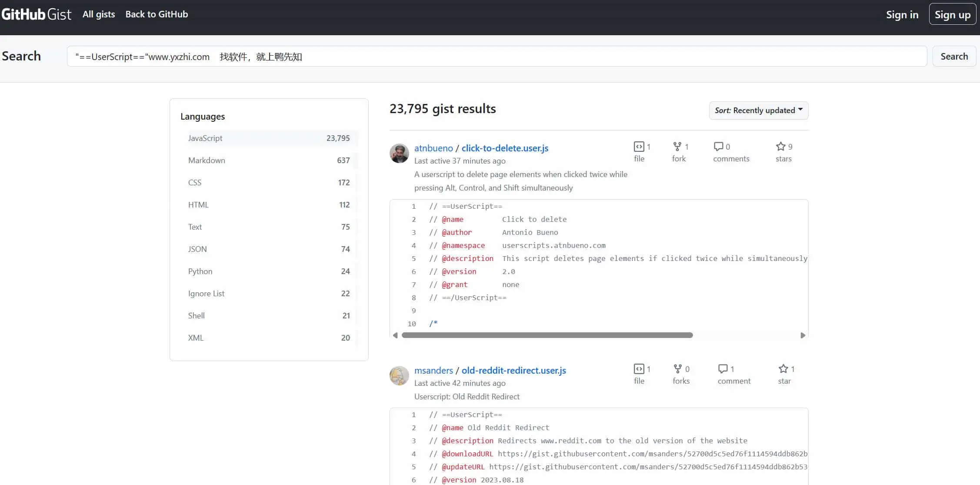
Task: Click the All gists menu item
Action: pos(98,14)
